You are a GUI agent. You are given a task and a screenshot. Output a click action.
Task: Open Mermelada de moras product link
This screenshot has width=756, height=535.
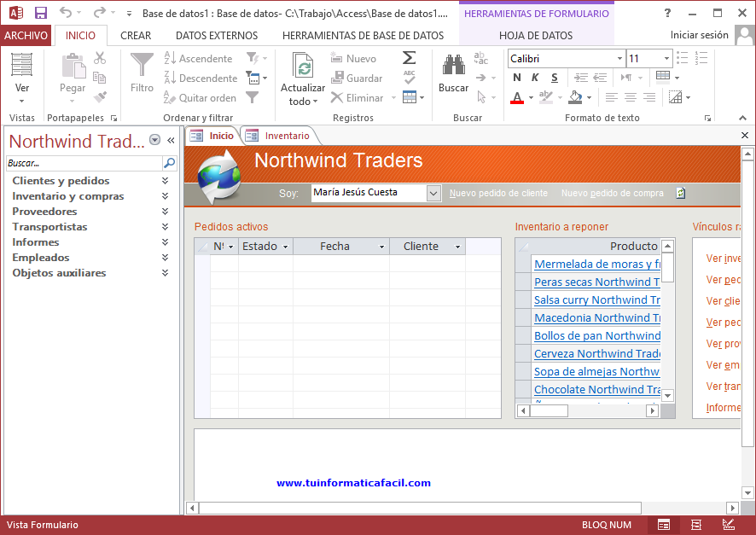pos(597,265)
